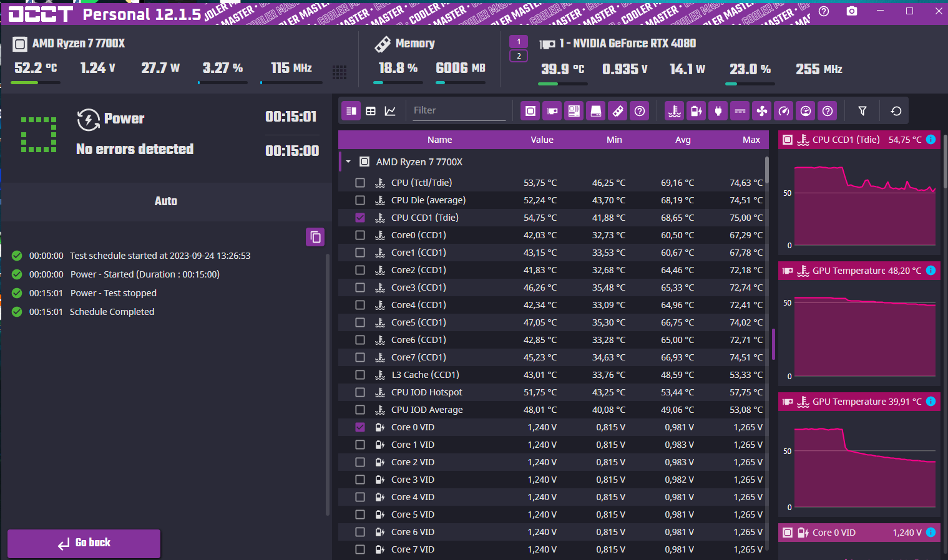Check the CPU IOD Hotspot checkbox
948x560 pixels.
coord(360,392)
